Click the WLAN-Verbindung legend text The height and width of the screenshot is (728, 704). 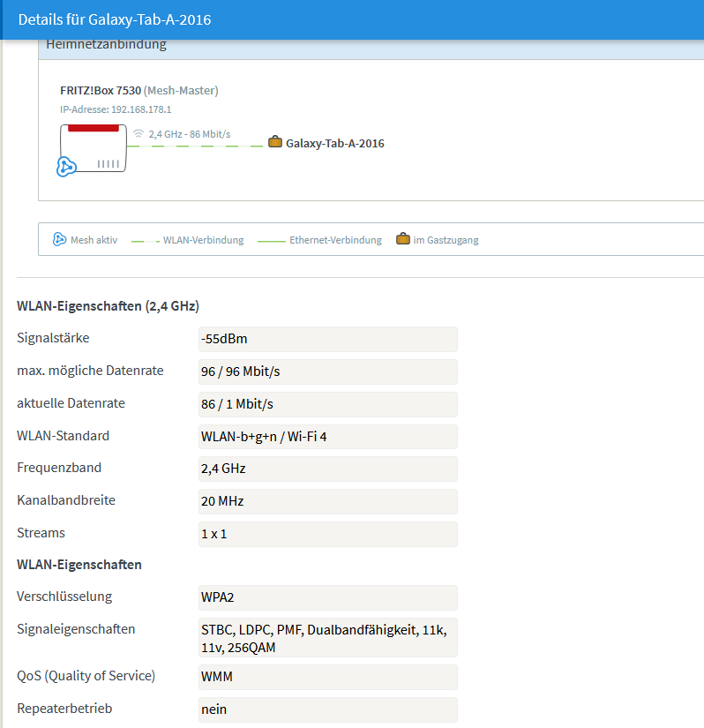point(203,240)
